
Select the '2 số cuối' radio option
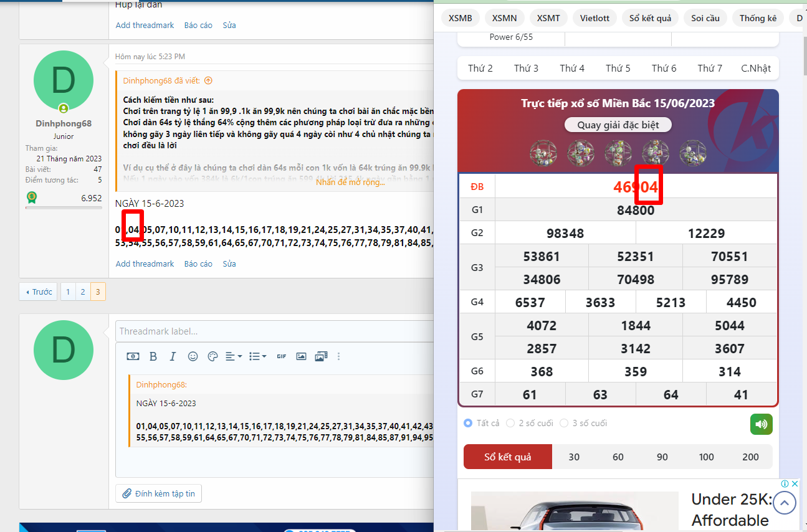pyautogui.click(x=510, y=423)
